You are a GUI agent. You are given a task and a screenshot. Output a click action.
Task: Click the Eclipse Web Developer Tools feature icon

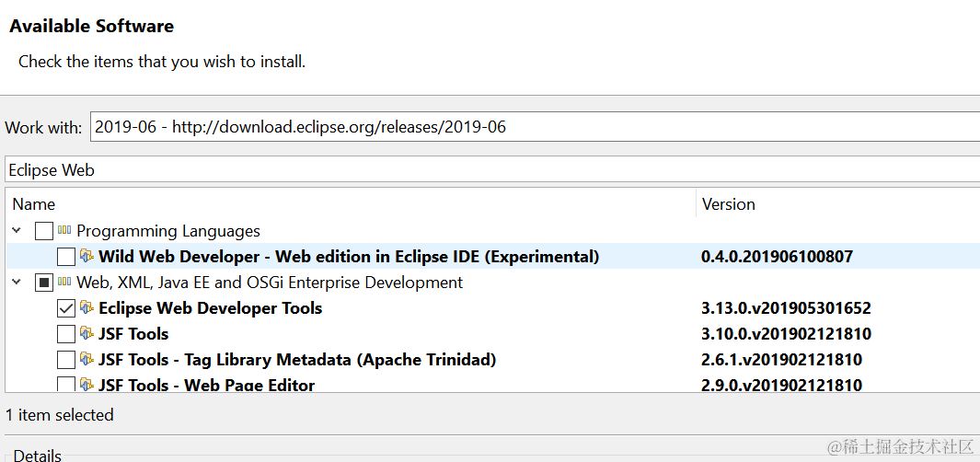click(x=86, y=307)
